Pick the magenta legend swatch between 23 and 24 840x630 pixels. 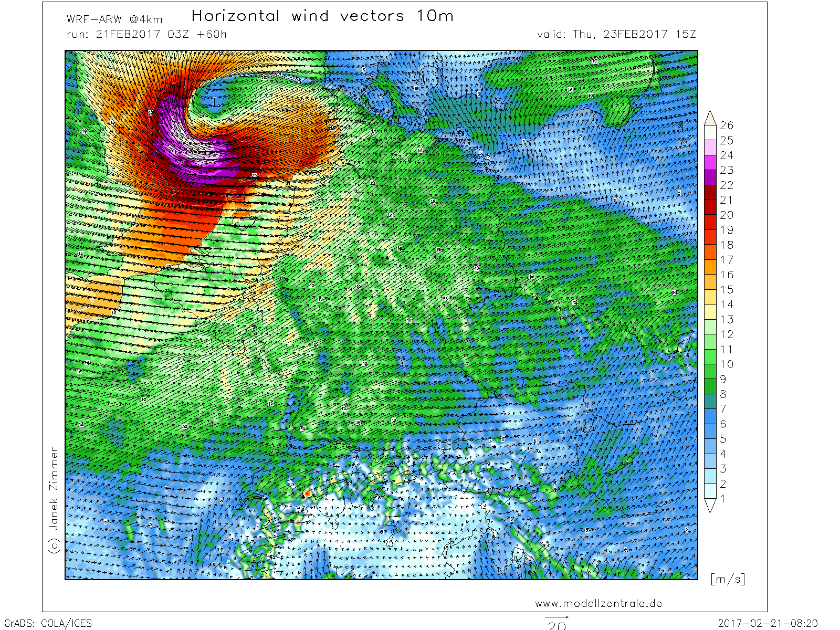click(710, 162)
